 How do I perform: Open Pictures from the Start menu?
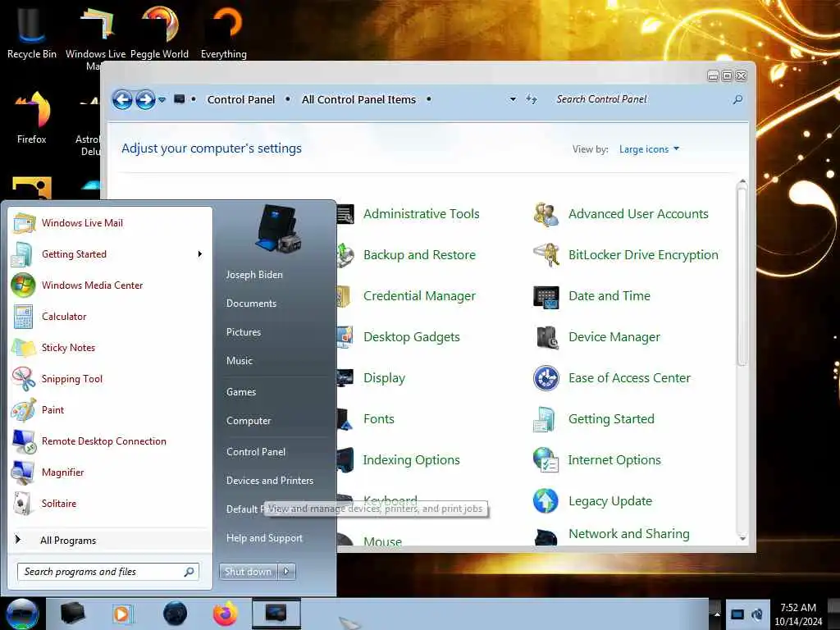[244, 332]
